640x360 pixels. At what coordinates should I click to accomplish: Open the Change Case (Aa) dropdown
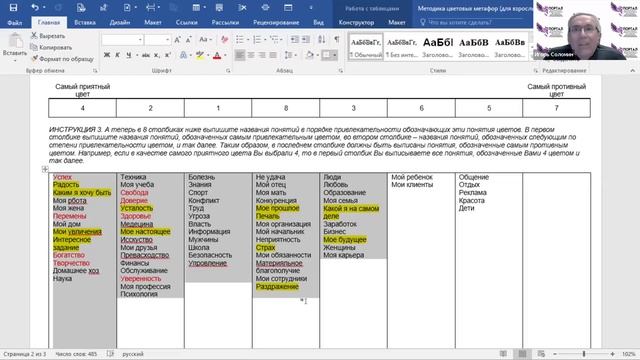pos(205,40)
